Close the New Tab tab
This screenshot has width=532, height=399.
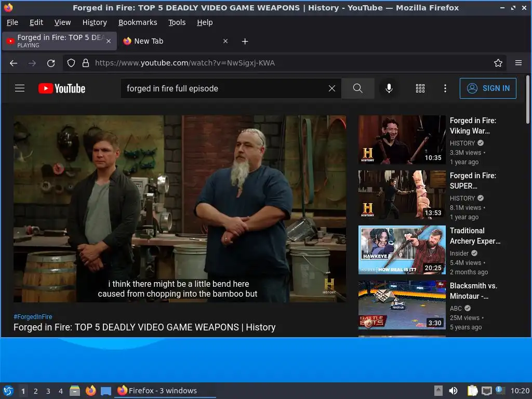pyautogui.click(x=225, y=41)
